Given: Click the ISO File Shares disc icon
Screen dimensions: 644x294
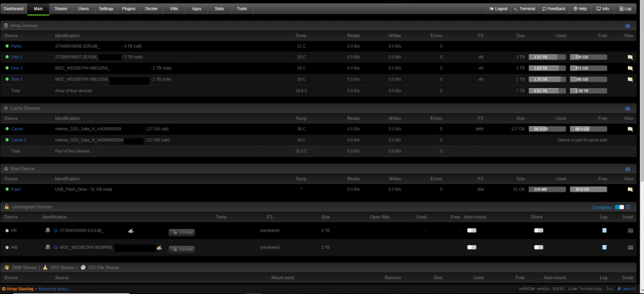Looking at the screenshot, I should (x=83, y=268).
